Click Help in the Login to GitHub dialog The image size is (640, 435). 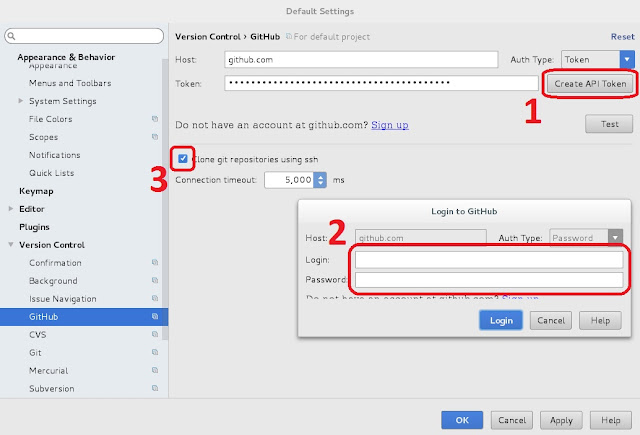click(600, 320)
